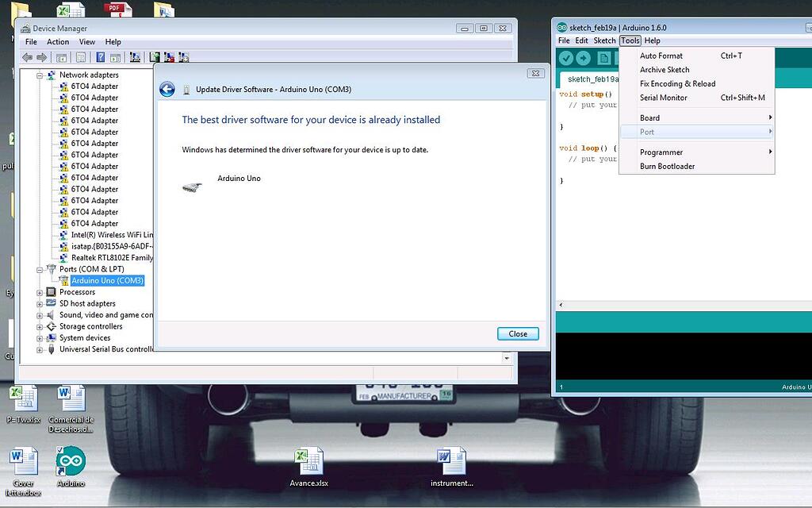Image resolution: width=812 pixels, height=508 pixels.
Task: Select Intel(R) Wireless WiFi Link adapter
Action: tap(112, 235)
